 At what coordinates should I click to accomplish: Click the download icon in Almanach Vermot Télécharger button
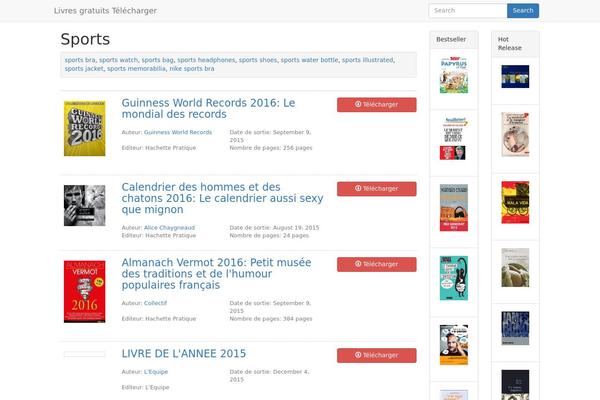click(x=358, y=264)
